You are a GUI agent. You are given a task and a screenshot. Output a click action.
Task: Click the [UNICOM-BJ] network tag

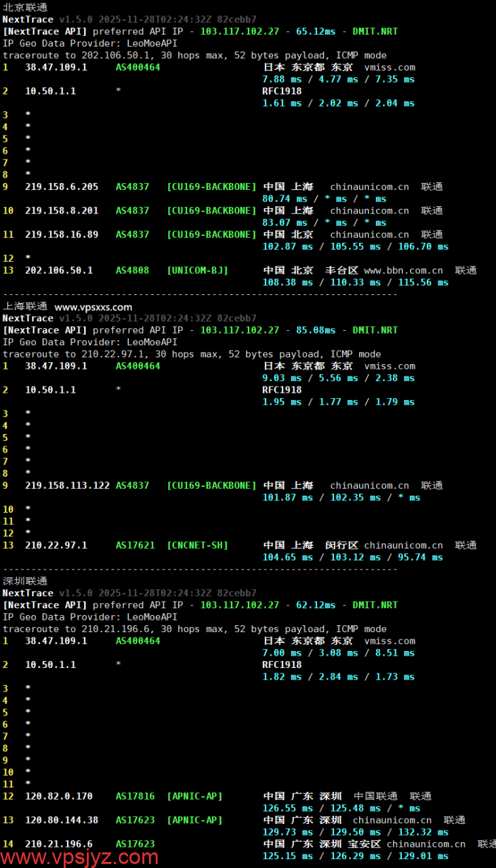tap(197, 271)
